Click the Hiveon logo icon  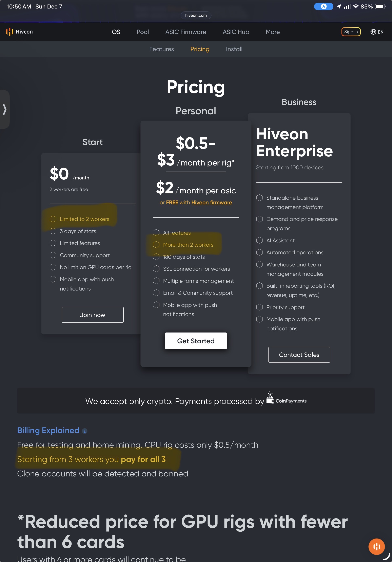click(9, 32)
